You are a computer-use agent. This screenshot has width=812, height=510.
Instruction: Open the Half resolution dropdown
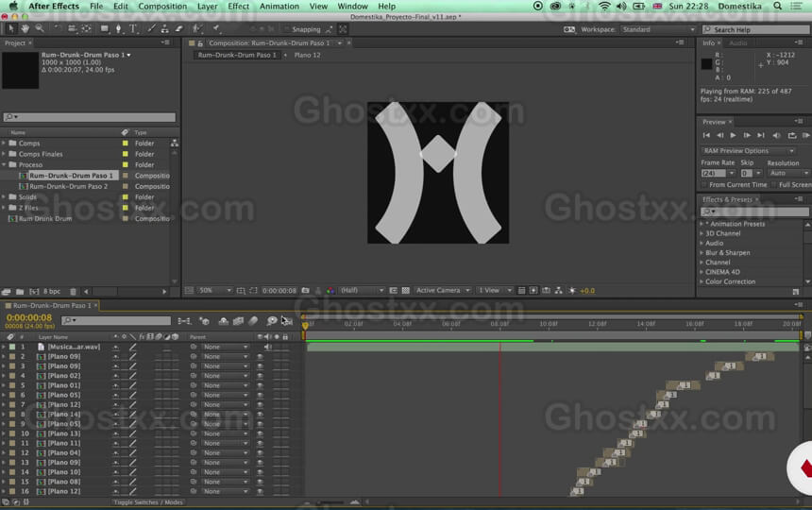coord(362,291)
